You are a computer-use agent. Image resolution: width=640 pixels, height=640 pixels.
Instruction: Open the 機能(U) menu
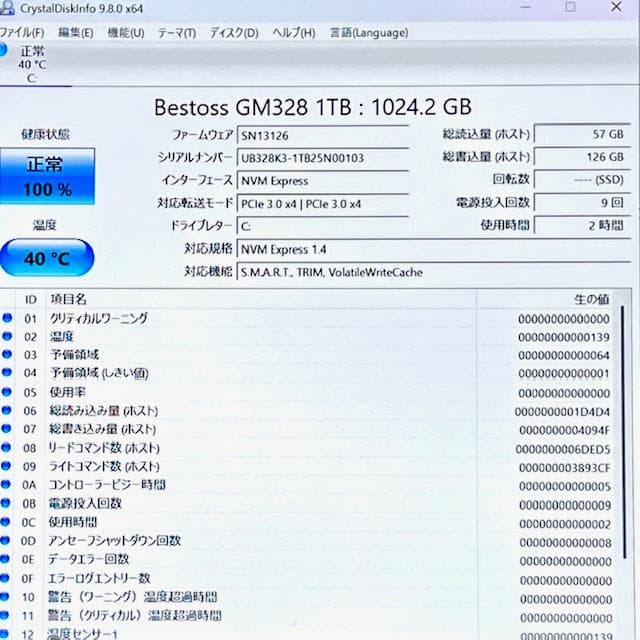[x=126, y=33]
